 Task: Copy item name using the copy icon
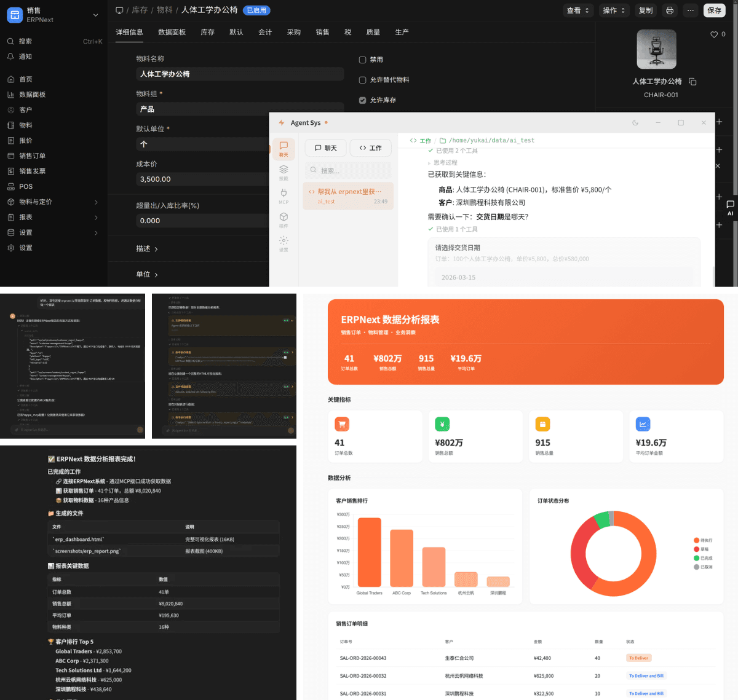692,82
